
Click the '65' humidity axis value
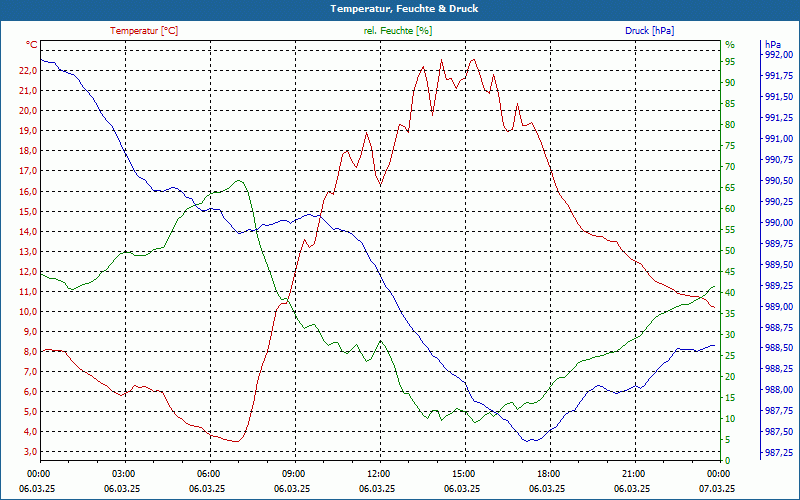[x=730, y=188]
